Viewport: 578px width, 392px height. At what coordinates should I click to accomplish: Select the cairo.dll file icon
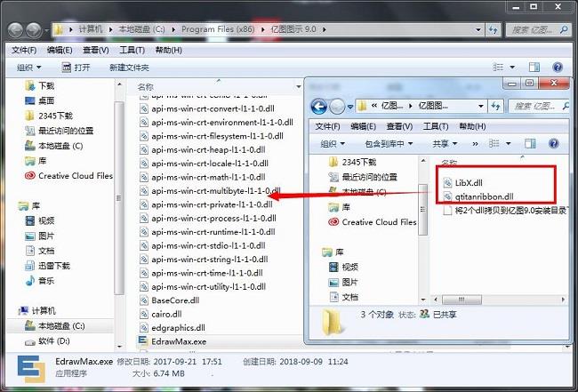click(144, 314)
